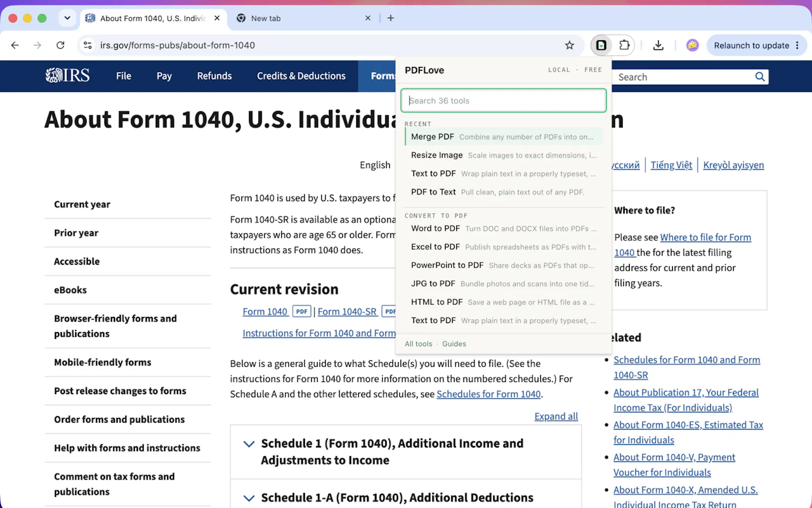The width and height of the screenshot is (812, 508).
Task: Open the Chrome profile avatar
Action: click(x=692, y=45)
